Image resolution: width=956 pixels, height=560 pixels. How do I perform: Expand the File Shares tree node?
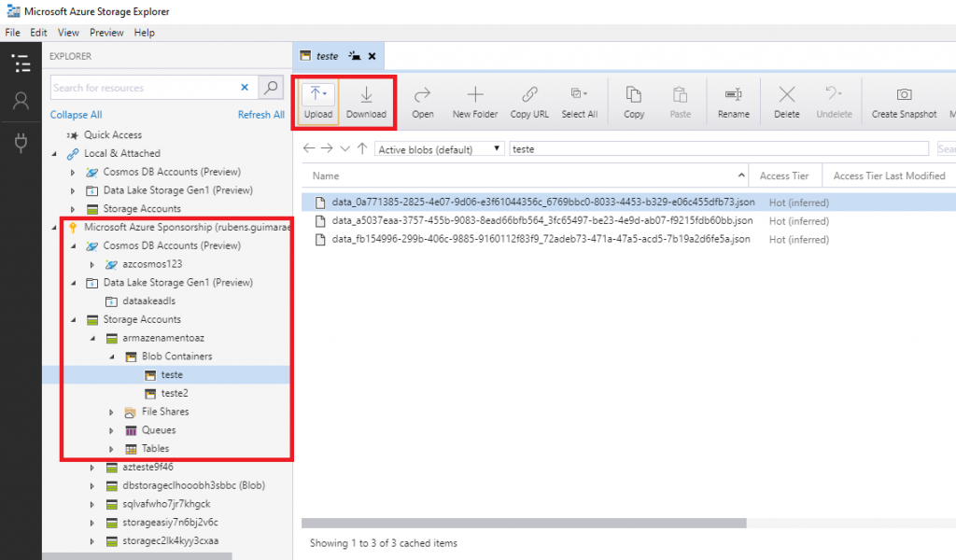click(x=112, y=412)
